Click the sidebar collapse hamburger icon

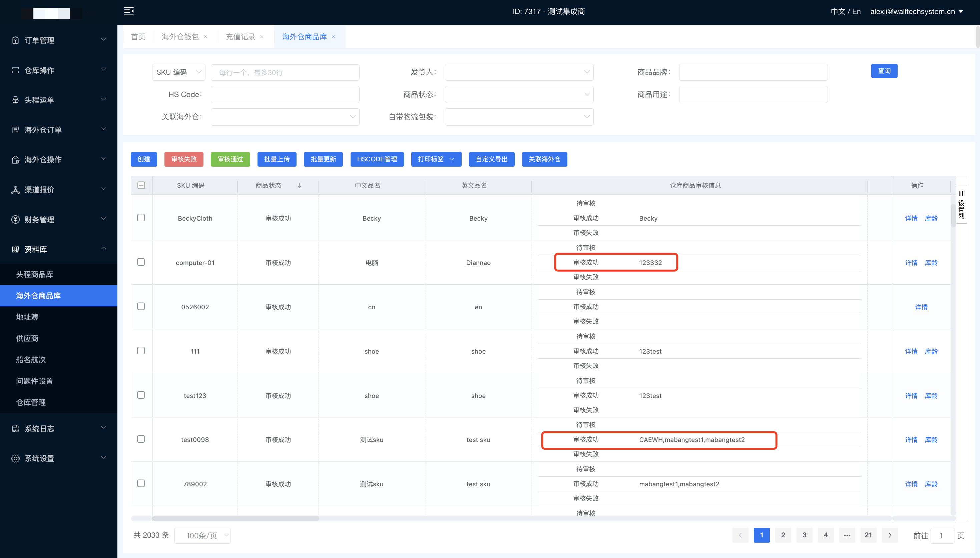[x=129, y=11]
